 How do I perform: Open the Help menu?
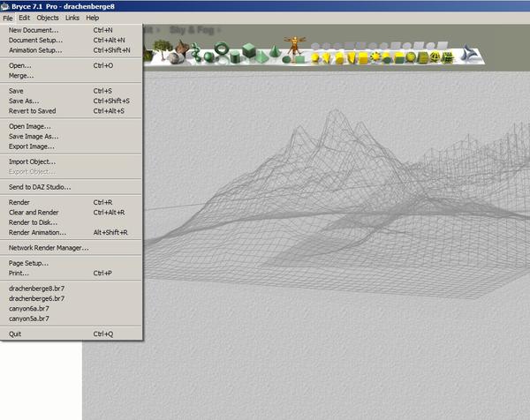tap(92, 18)
